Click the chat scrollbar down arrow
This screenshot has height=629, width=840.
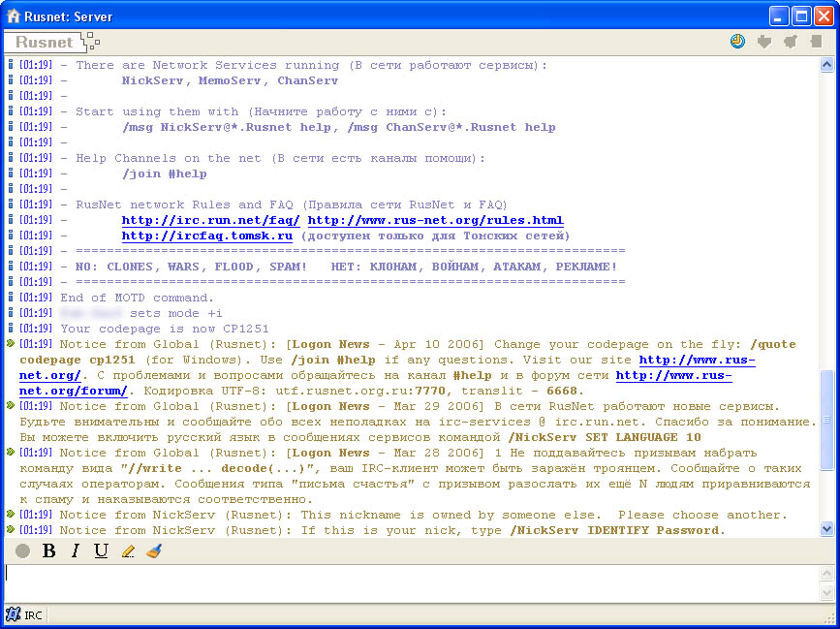point(826,529)
